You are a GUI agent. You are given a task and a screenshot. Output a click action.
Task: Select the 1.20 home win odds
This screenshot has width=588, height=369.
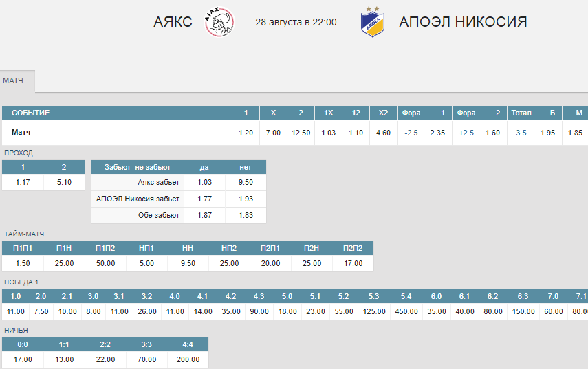(x=246, y=133)
